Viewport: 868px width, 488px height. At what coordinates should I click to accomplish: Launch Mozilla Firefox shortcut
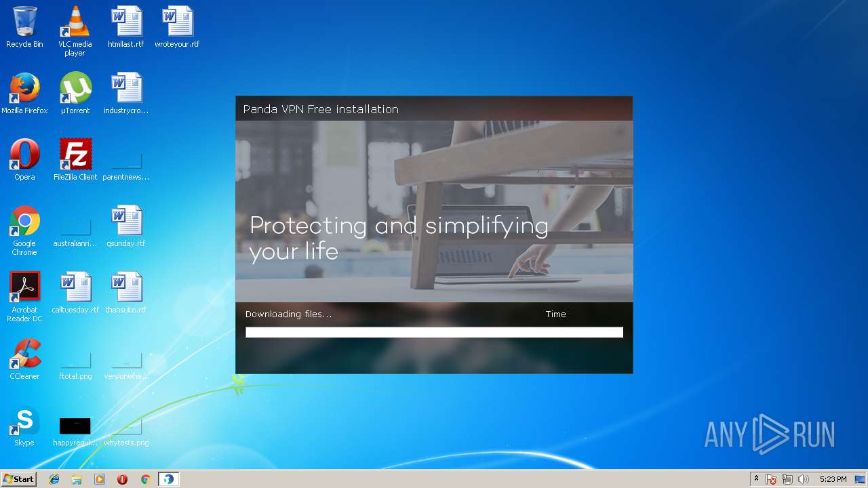point(24,94)
